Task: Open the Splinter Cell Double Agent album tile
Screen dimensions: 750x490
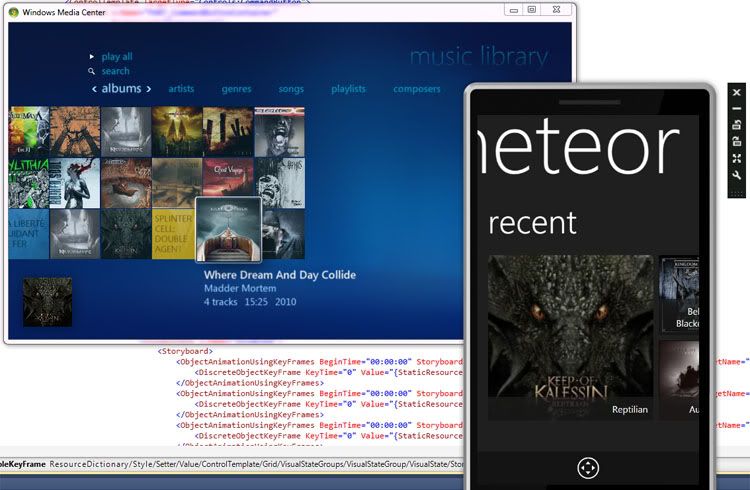Action: coord(174,233)
